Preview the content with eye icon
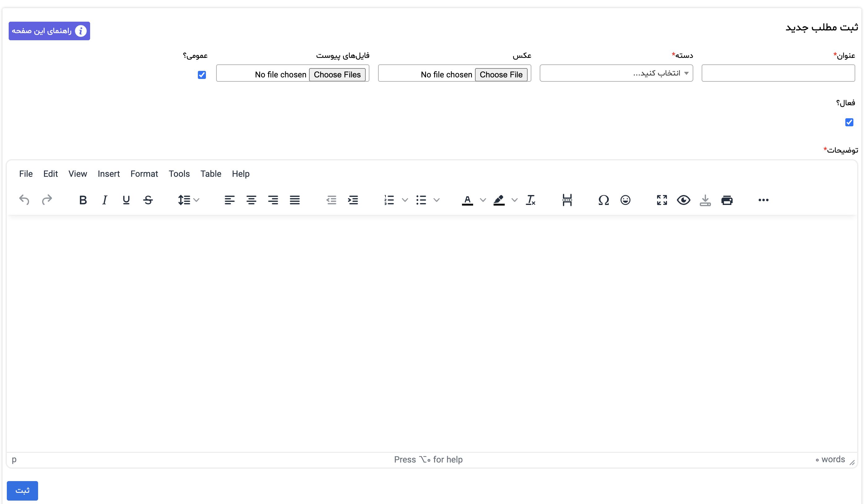The width and height of the screenshot is (867, 504). [x=683, y=200]
